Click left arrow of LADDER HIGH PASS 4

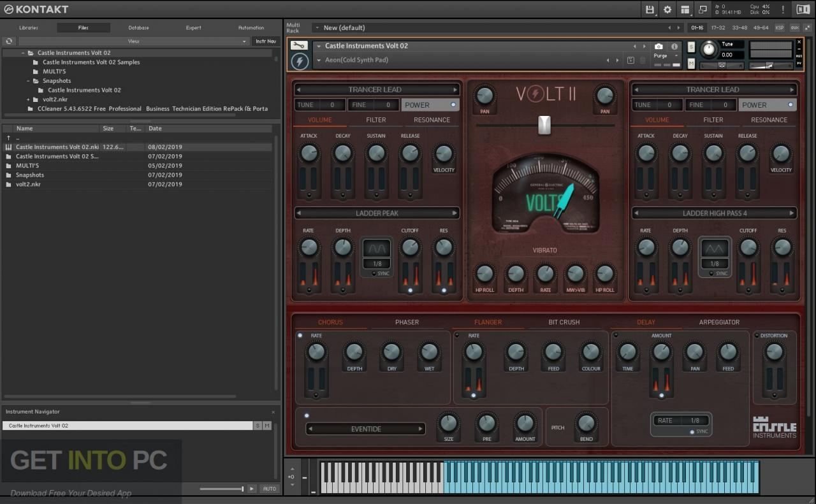pos(636,213)
